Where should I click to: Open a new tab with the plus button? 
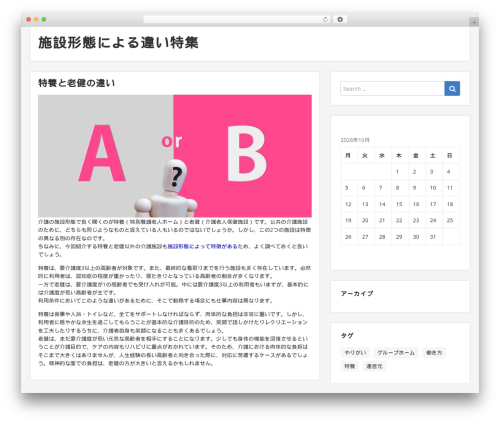coord(474,22)
